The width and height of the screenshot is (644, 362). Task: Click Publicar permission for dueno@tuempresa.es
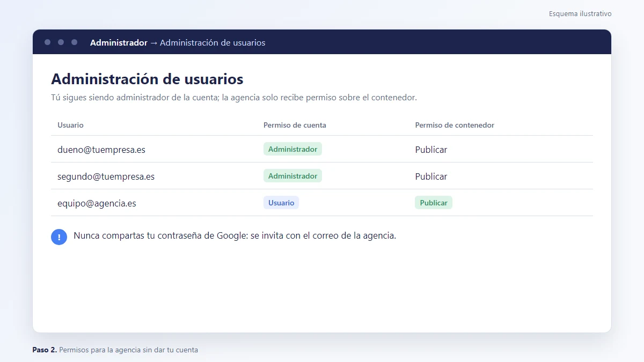(x=431, y=150)
